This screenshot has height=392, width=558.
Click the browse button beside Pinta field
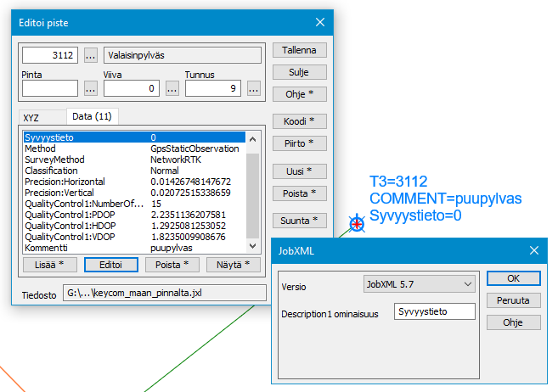[91, 88]
